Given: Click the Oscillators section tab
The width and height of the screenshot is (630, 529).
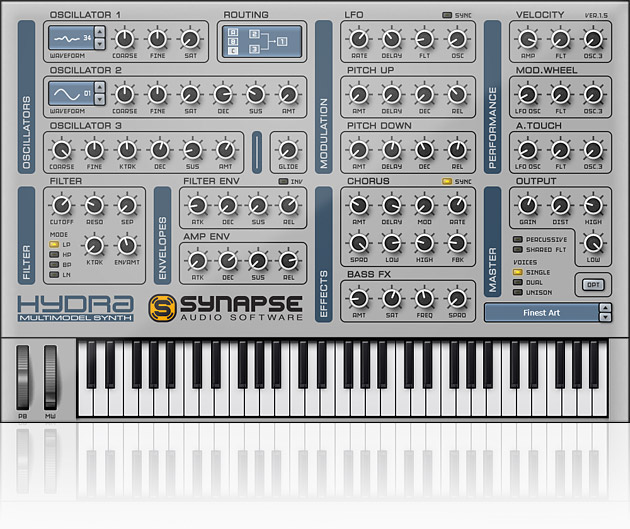Looking at the screenshot, I should [x=26, y=97].
